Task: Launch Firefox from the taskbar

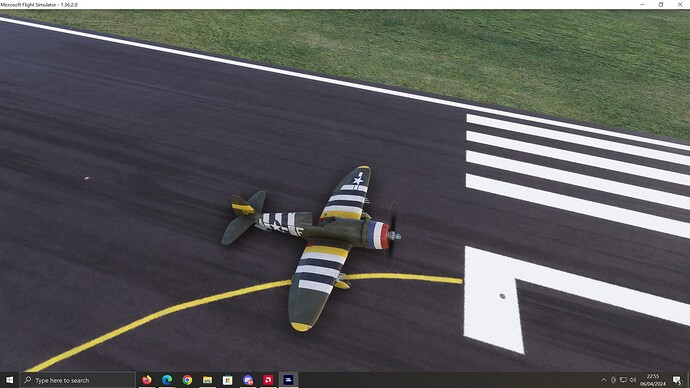Action: click(147, 380)
